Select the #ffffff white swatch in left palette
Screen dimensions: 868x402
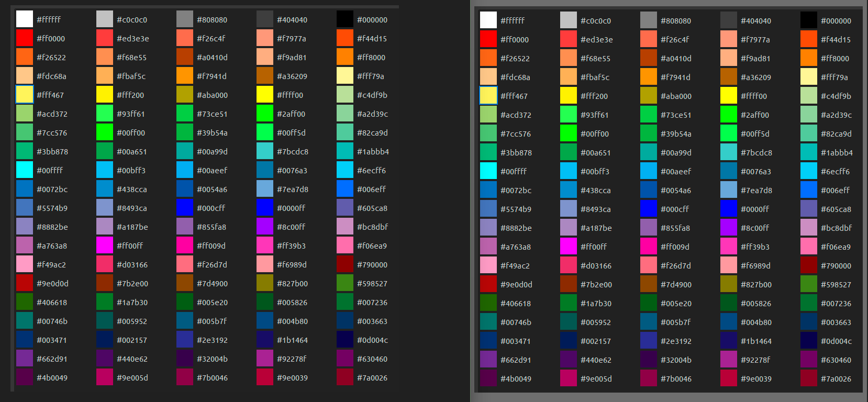25,19
